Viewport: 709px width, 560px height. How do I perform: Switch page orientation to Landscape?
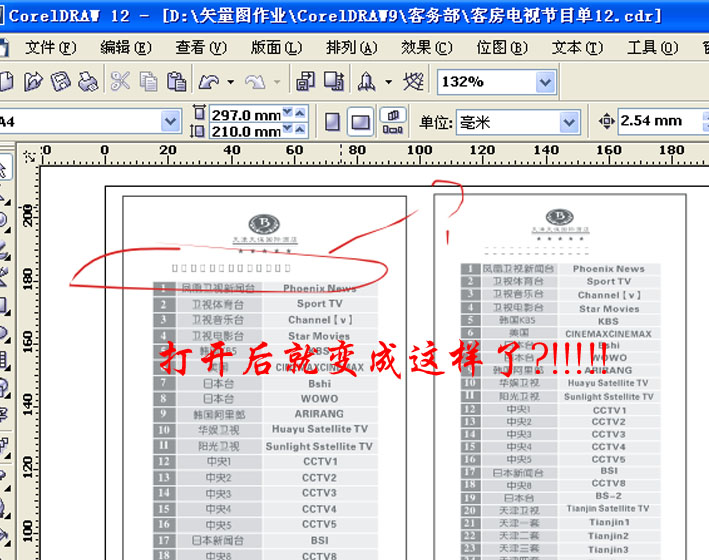pos(360,122)
